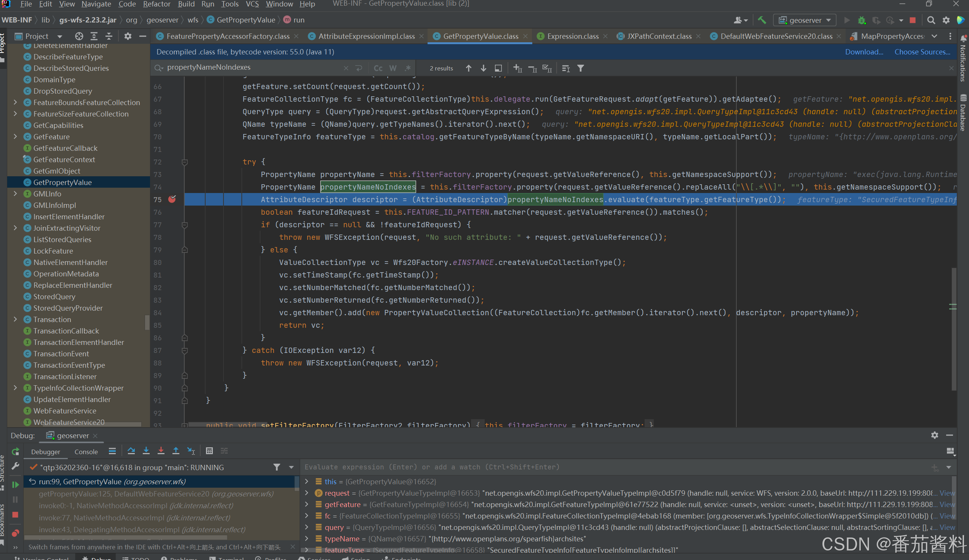
Task: Open search results in find window
Action: tap(498, 68)
